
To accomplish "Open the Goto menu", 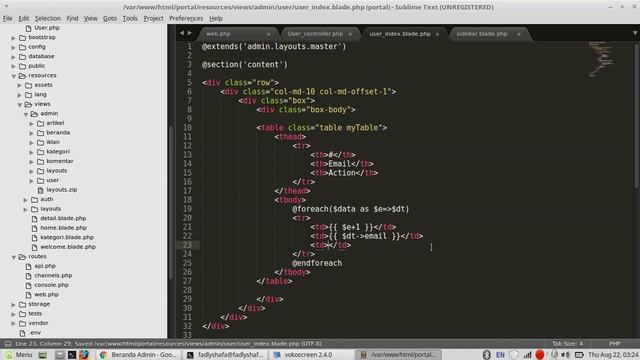I will coord(109,18).
